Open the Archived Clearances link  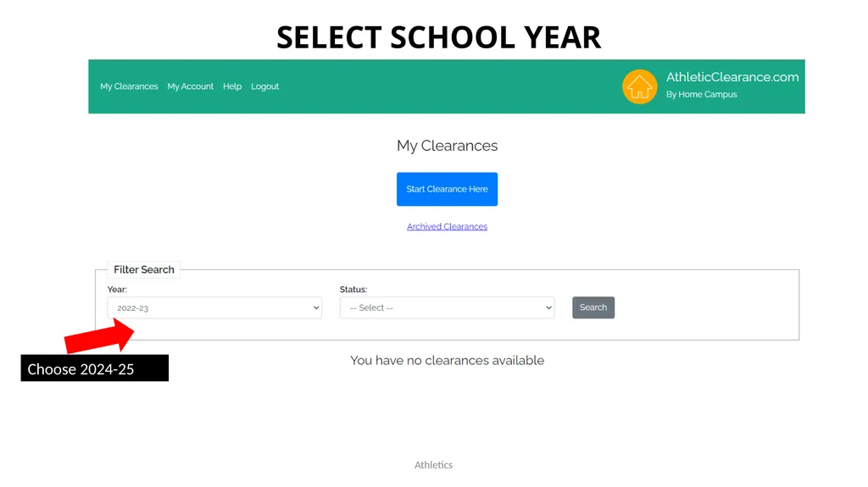point(447,226)
